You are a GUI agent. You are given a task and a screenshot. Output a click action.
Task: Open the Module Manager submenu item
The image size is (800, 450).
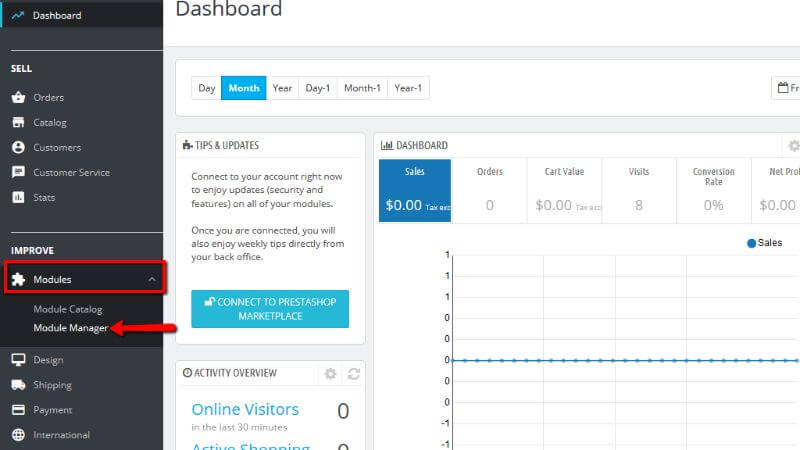(70, 328)
